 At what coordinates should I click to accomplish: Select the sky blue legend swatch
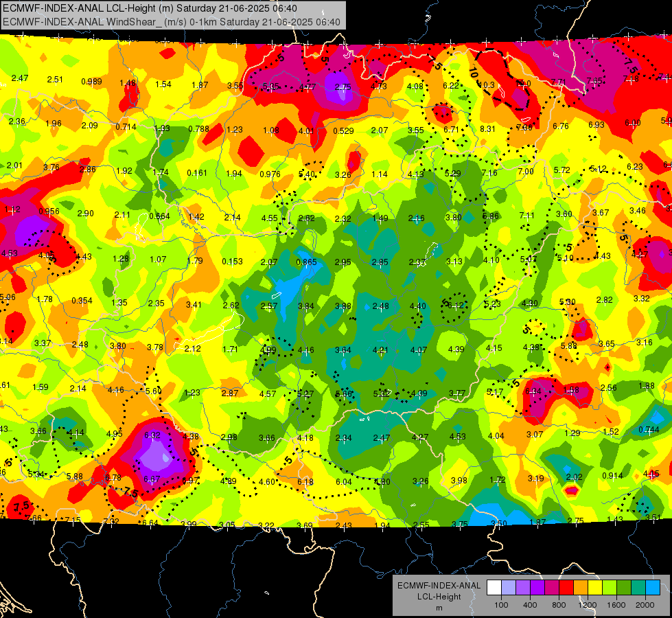[653, 588]
